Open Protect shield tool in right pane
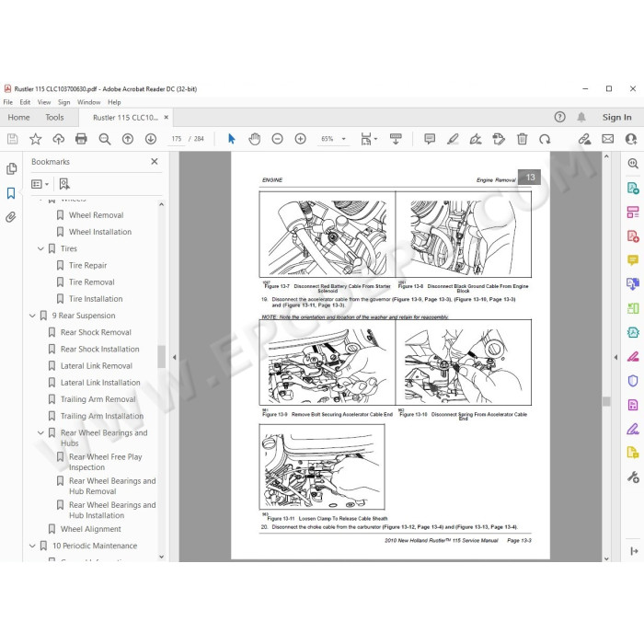This screenshot has height=644, width=644. click(x=633, y=381)
